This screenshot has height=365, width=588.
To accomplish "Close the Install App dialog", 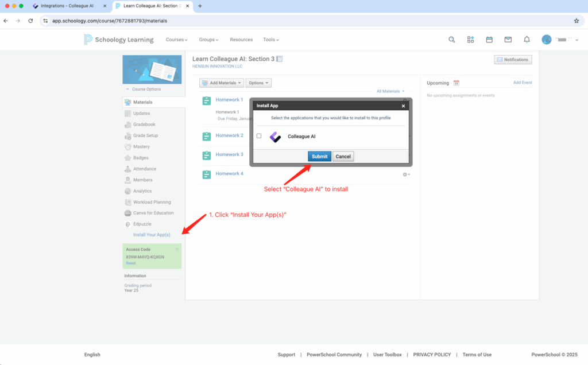I will point(403,106).
